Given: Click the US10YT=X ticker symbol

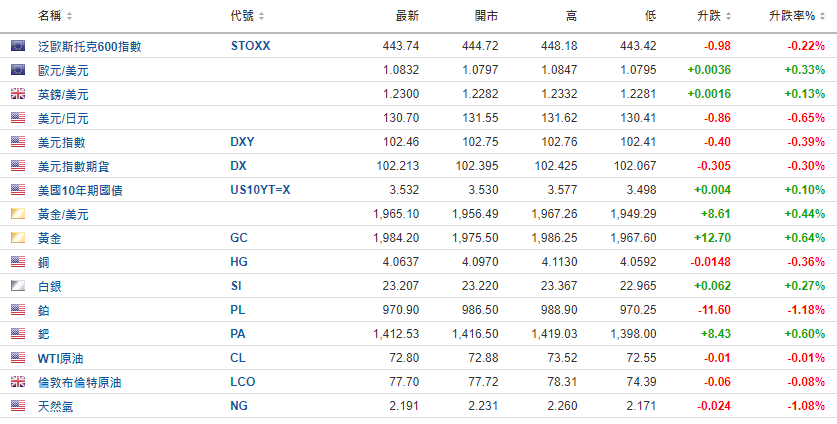Looking at the screenshot, I should coord(260,190).
